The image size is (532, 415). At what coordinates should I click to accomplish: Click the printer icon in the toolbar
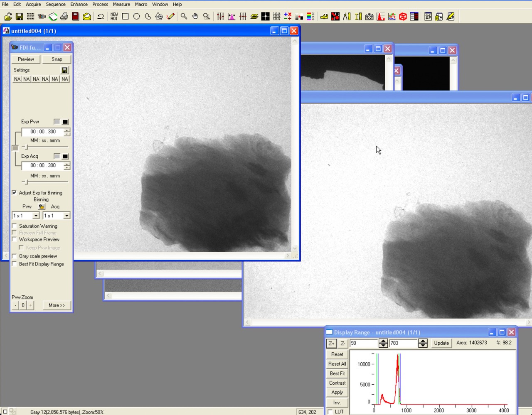(64, 17)
